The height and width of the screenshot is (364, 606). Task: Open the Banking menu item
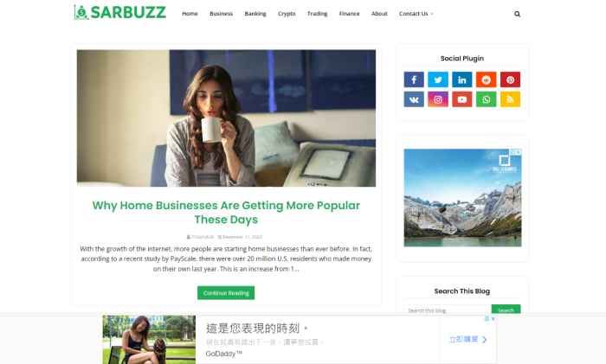pos(255,14)
